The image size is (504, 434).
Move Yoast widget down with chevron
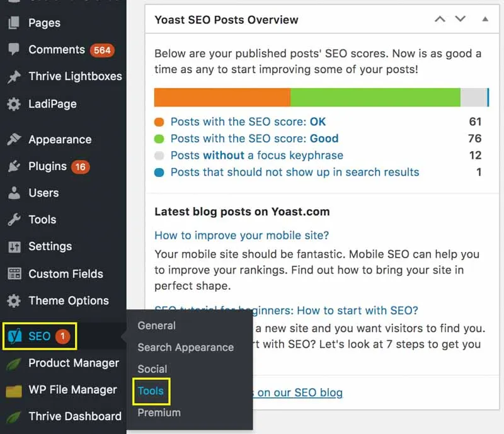(x=461, y=19)
